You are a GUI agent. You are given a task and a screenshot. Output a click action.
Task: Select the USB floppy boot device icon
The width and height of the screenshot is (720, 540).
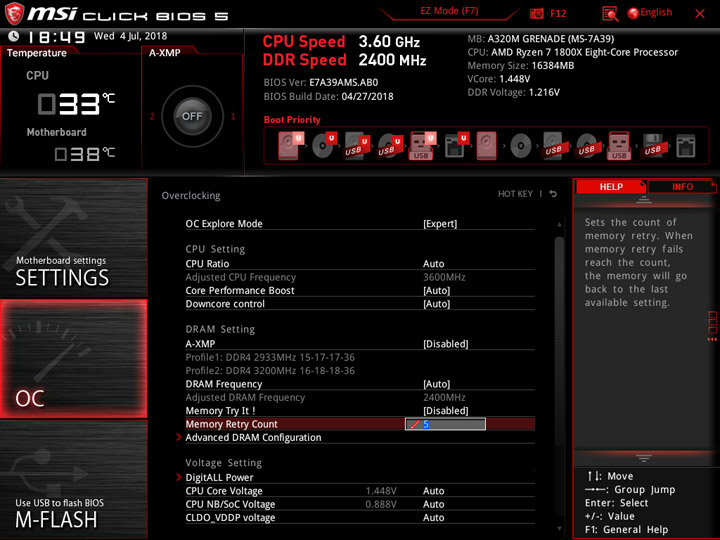point(653,146)
